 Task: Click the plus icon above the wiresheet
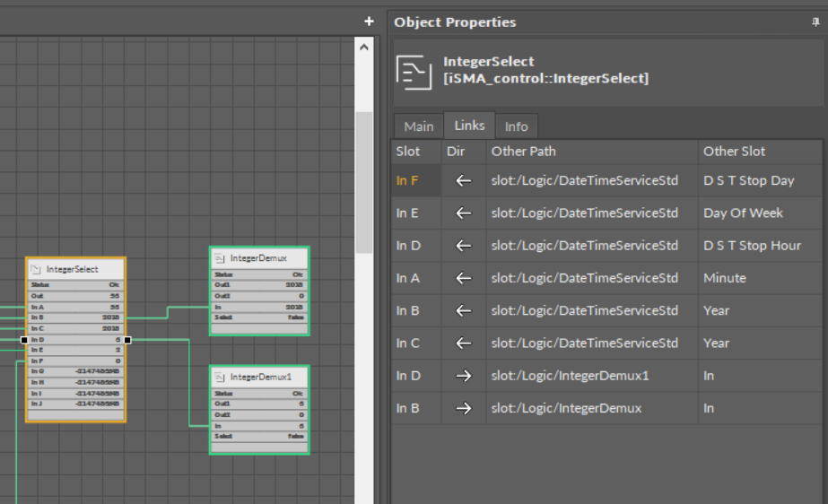pos(369,22)
